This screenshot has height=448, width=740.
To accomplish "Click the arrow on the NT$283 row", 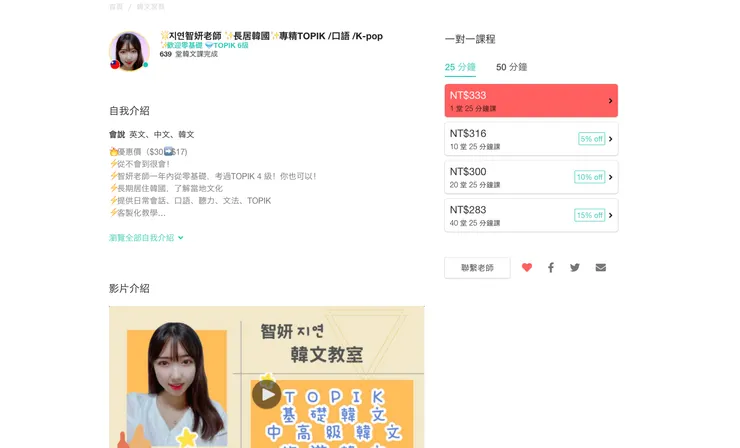I will (610, 215).
